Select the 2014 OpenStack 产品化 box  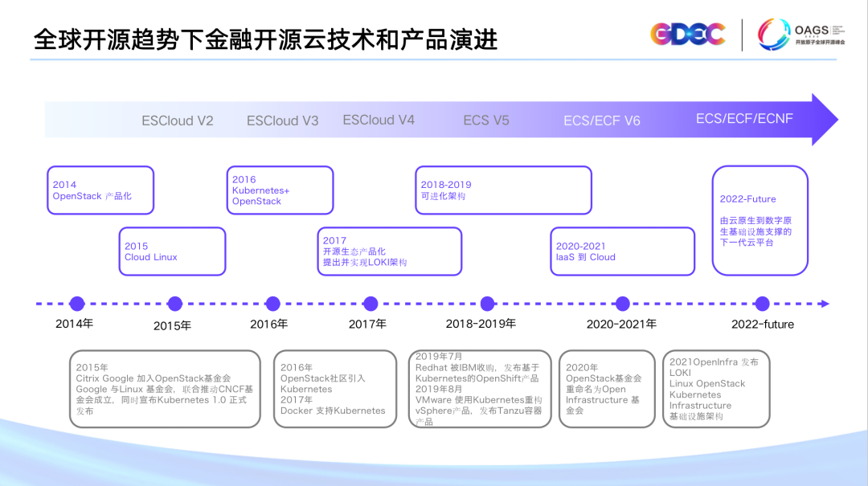pyautogui.click(x=100, y=190)
